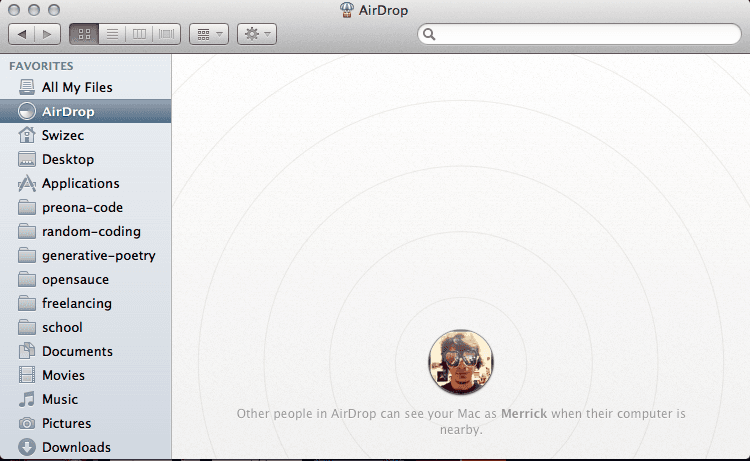The width and height of the screenshot is (750, 461).
Task: Click the Downloads arrow icon
Action: coord(27,447)
